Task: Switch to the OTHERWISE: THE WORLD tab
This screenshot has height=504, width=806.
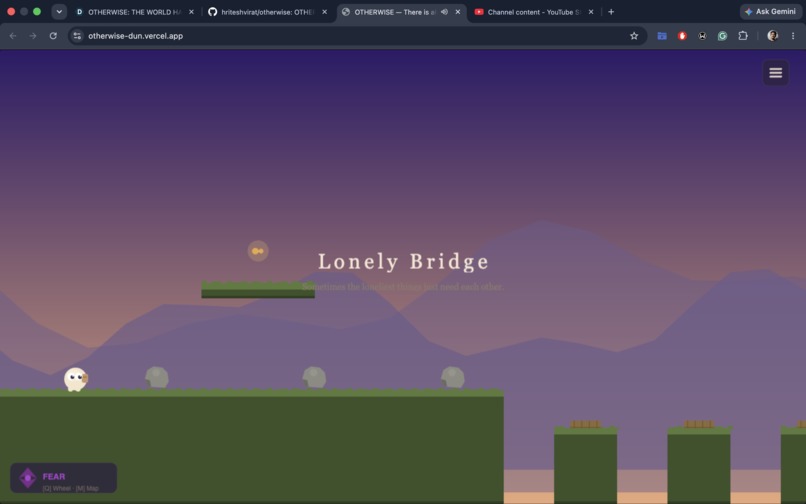Action: click(135, 12)
